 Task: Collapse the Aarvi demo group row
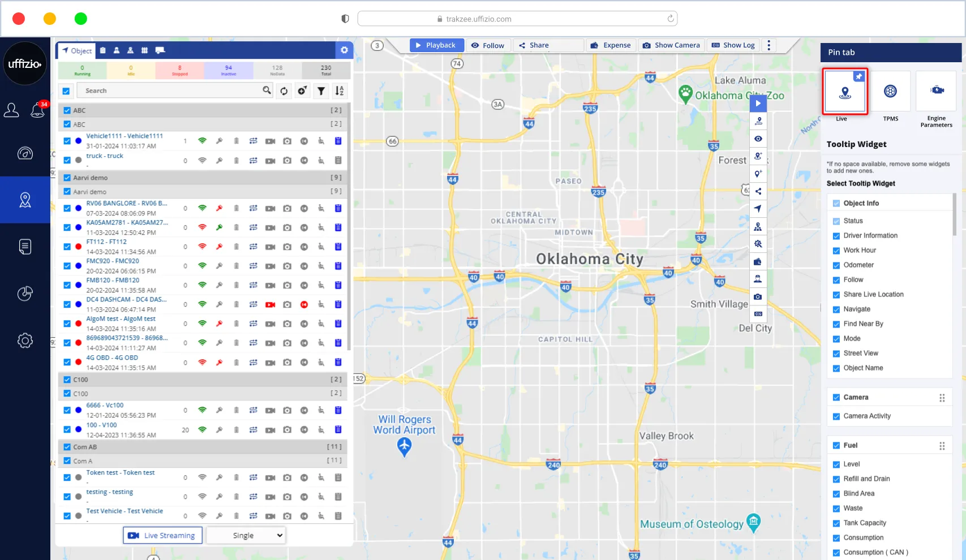click(203, 178)
